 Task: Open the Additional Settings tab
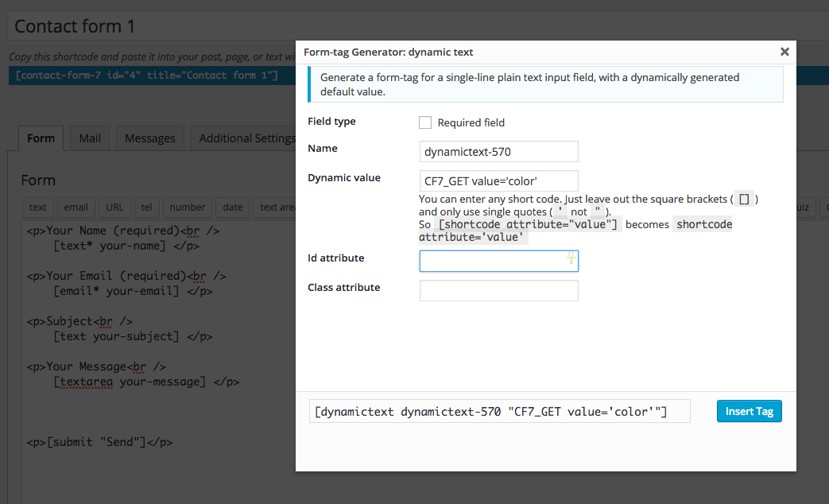coord(243,138)
